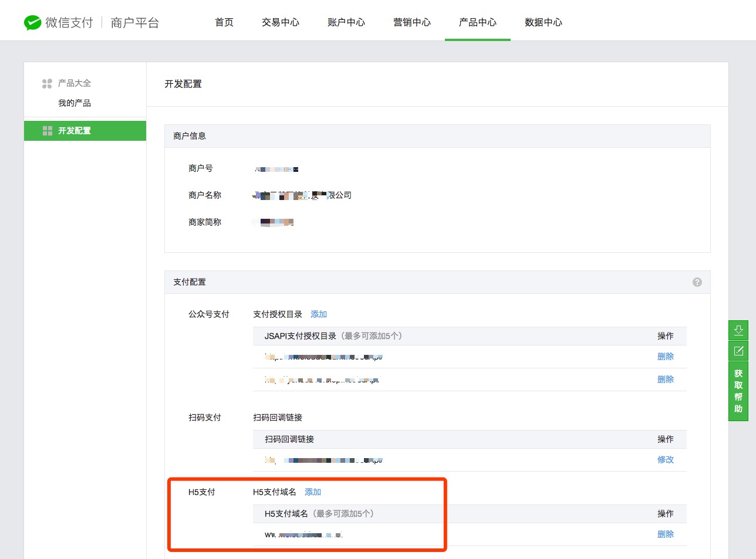This screenshot has height=559, width=756.
Task: Open 交易中心 navigation tab
Action: (x=281, y=22)
